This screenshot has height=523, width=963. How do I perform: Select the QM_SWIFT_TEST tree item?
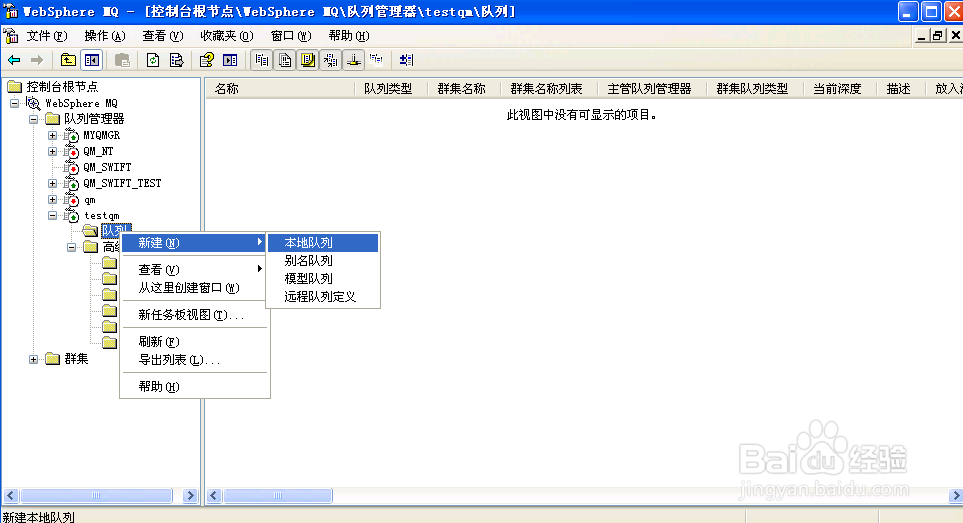pos(122,183)
